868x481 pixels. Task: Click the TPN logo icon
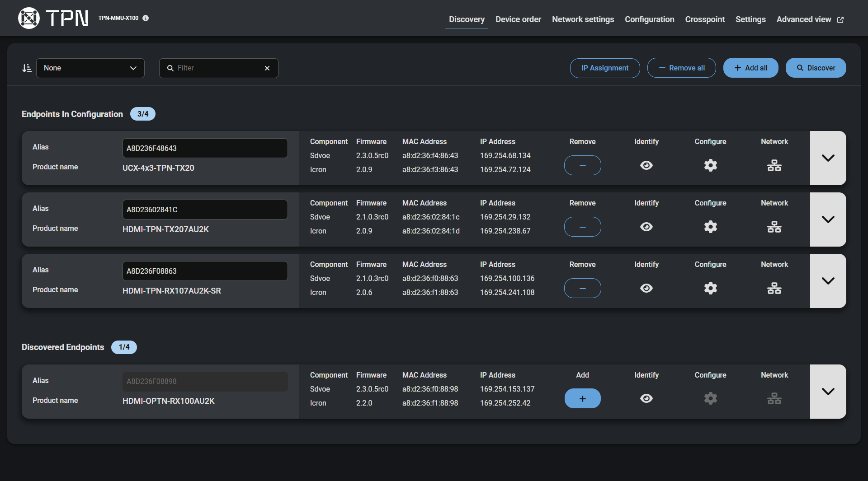click(29, 18)
